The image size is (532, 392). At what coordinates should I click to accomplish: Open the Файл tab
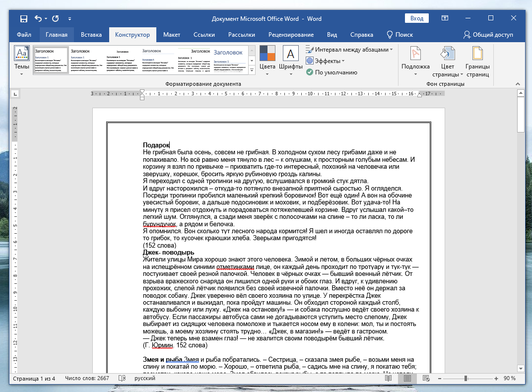tap(24, 35)
